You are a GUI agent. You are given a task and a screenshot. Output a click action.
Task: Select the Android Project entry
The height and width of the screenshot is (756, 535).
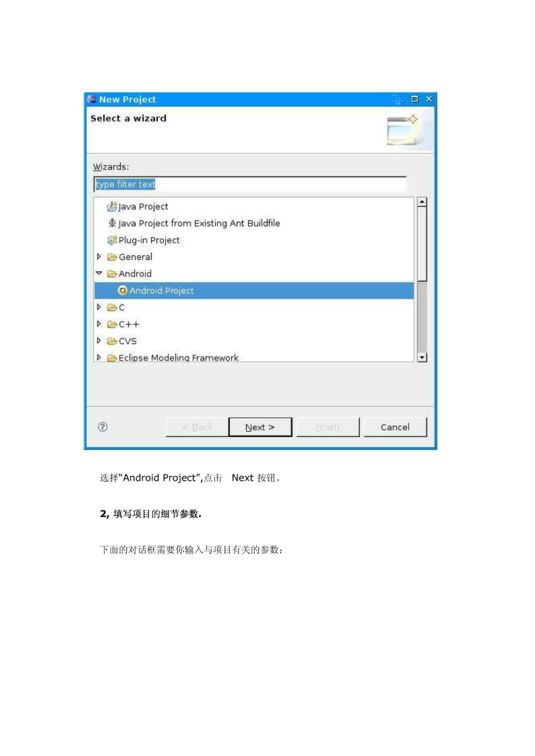click(x=254, y=291)
